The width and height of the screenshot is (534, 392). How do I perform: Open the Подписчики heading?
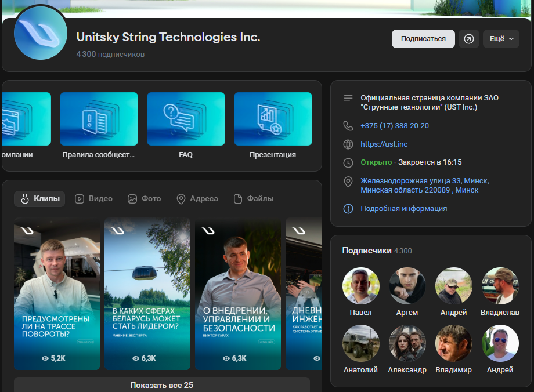point(367,251)
